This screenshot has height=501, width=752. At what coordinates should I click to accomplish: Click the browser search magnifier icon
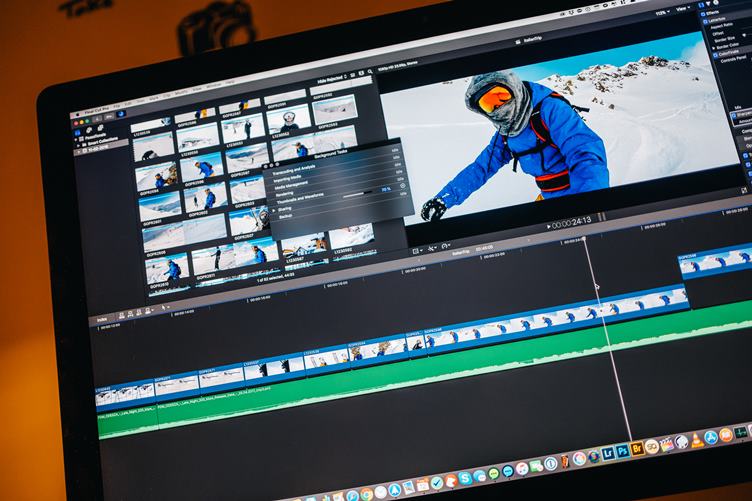click(370, 71)
